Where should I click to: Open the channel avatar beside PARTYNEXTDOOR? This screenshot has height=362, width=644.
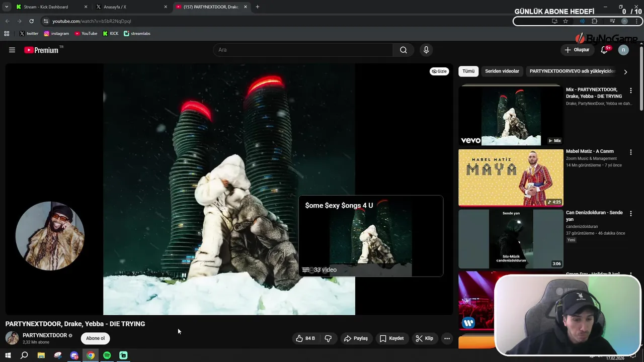12,338
